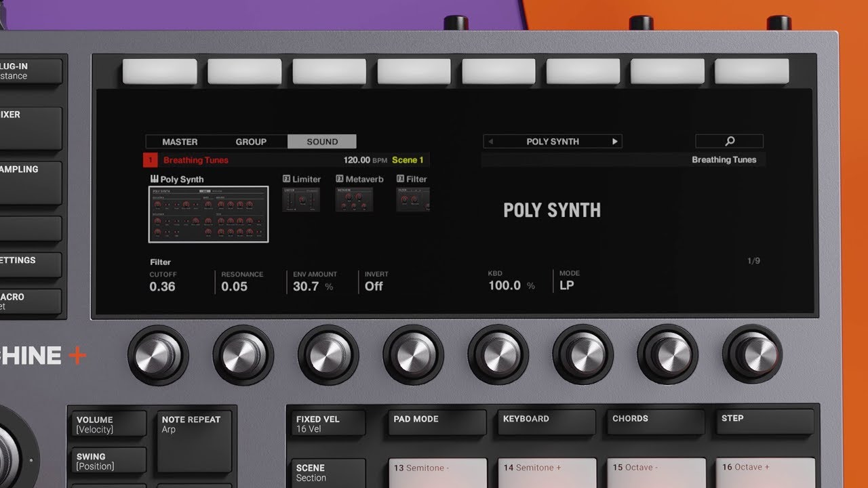Click the knob below the CUTOFF parameter
The width and height of the screenshot is (868, 488).
click(158, 354)
